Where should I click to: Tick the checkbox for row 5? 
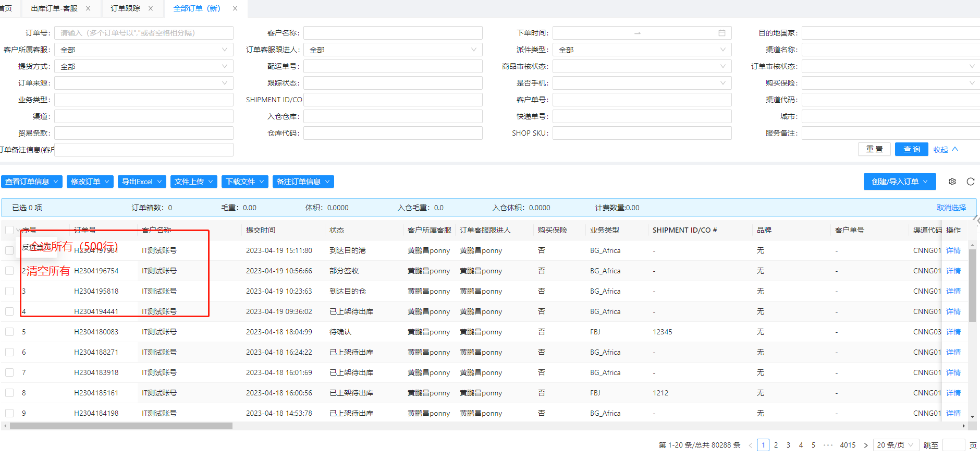[9, 332]
